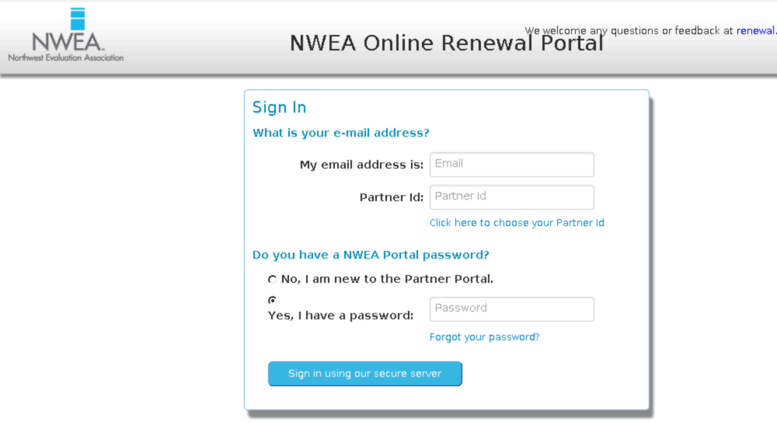Click the NWEA logo building graphic

pos(78,19)
